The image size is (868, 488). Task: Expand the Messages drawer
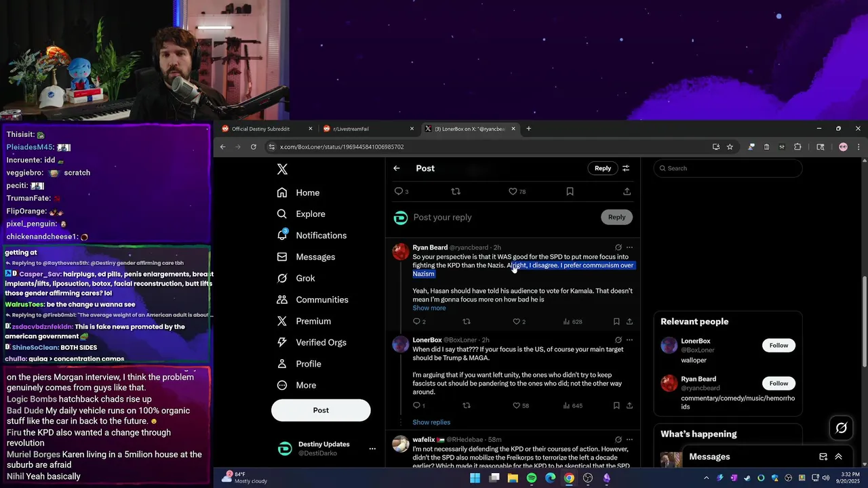[x=838, y=457]
